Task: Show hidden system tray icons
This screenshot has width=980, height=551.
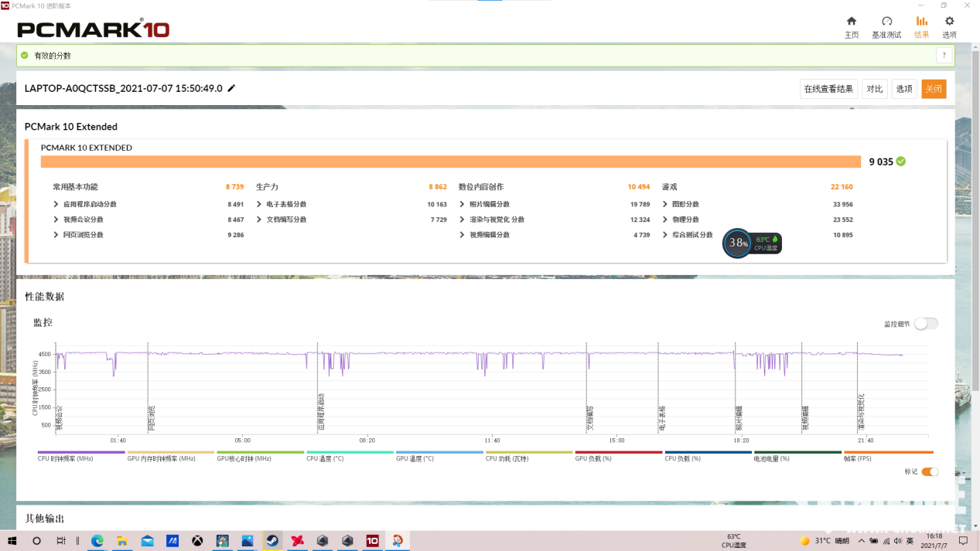Action: (x=860, y=541)
